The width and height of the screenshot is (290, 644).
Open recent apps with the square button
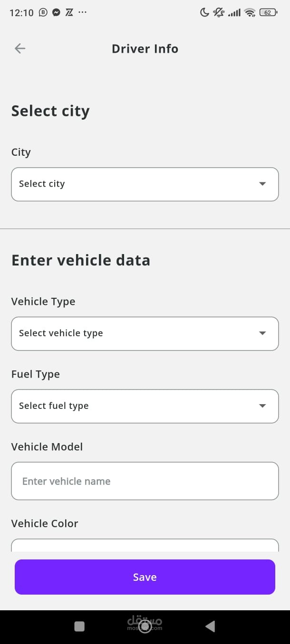[79, 626]
